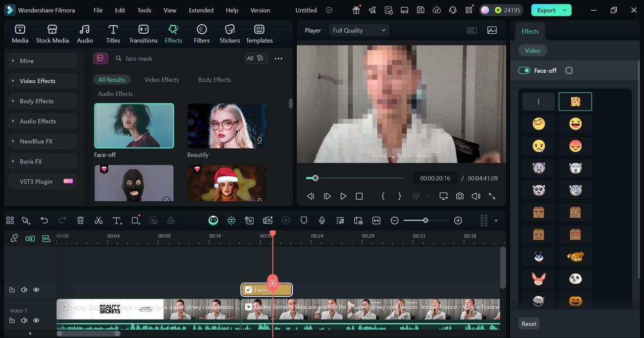Viewport: 644px width, 338px height.
Task: Select the Audio Effects filter chip
Action: coord(115,94)
